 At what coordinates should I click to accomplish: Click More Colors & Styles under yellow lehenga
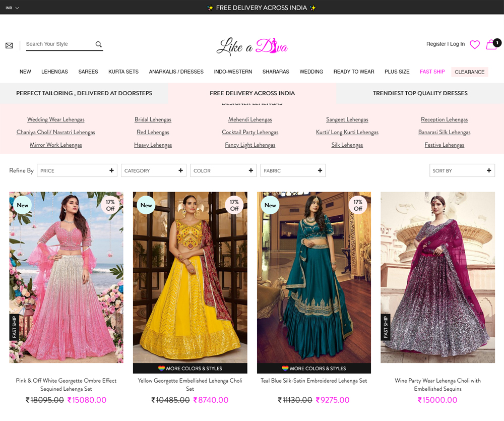coord(190,369)
